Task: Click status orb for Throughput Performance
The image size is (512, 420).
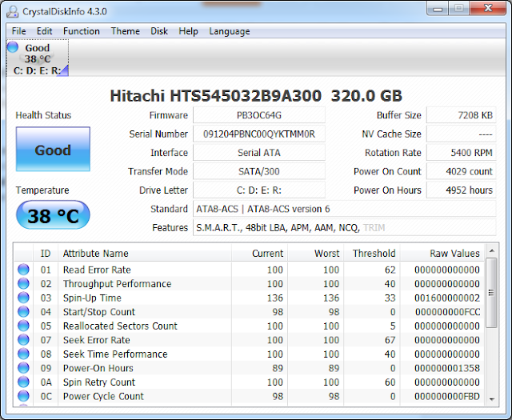Action: pos(23,283)
